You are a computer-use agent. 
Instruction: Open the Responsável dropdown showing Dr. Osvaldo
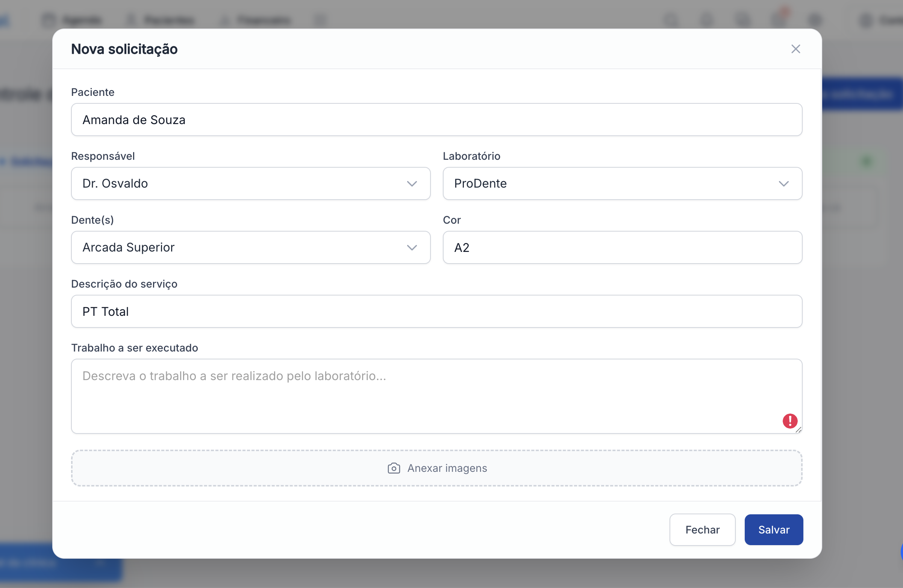tap(250, 183)
